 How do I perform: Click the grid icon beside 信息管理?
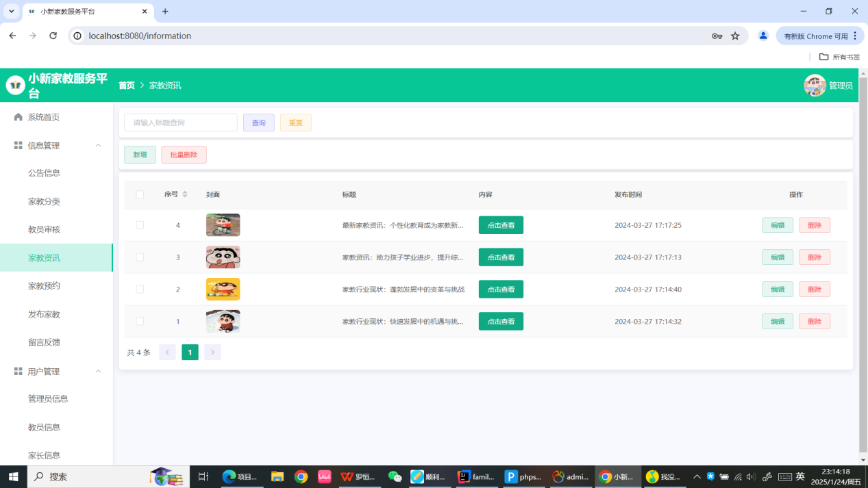(18, 145)
